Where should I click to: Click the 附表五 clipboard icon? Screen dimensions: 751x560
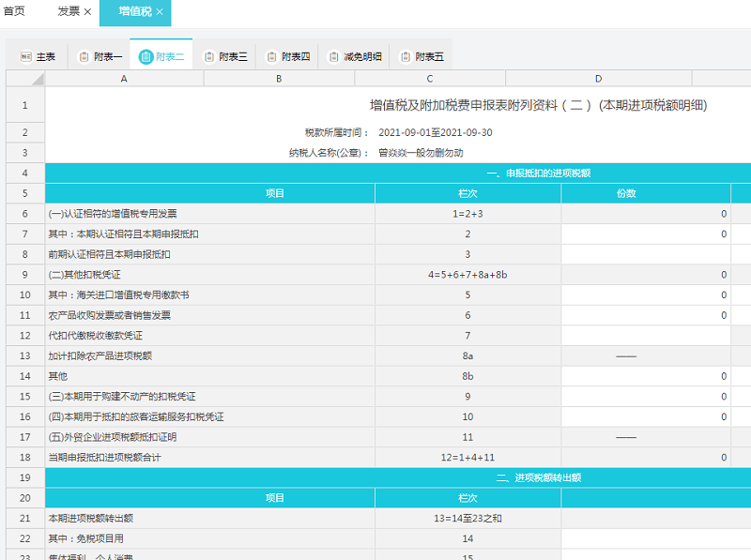coord(406,57)
